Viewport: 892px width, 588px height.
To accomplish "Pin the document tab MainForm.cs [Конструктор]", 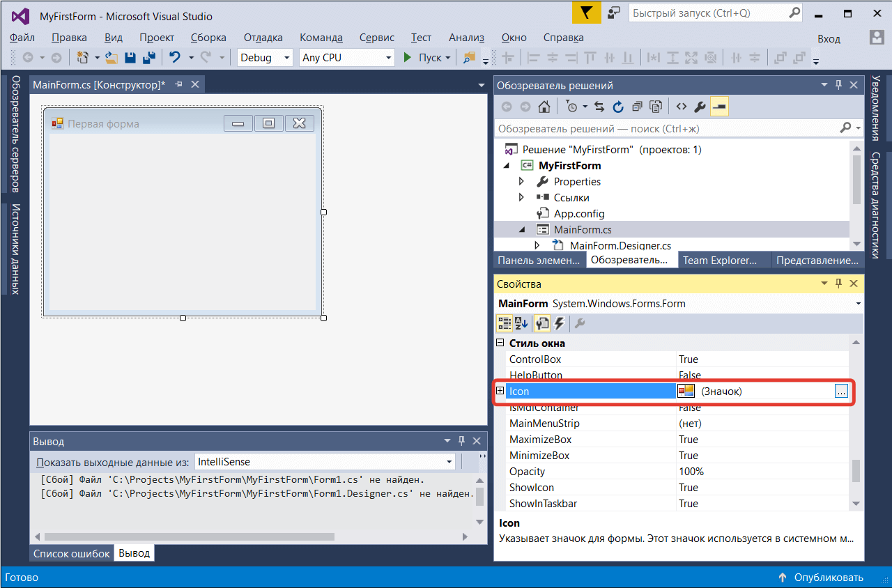I will (x=178, y=84).
